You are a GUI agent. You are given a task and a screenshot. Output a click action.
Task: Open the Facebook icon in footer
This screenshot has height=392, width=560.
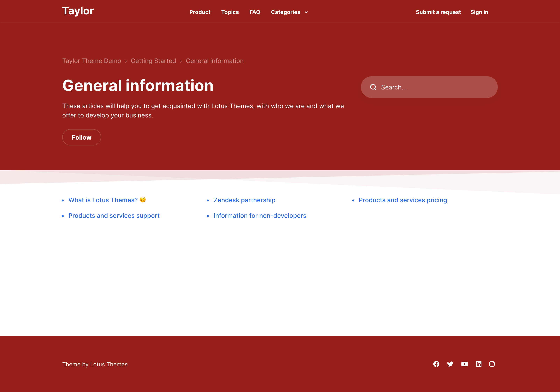[436, 364]
